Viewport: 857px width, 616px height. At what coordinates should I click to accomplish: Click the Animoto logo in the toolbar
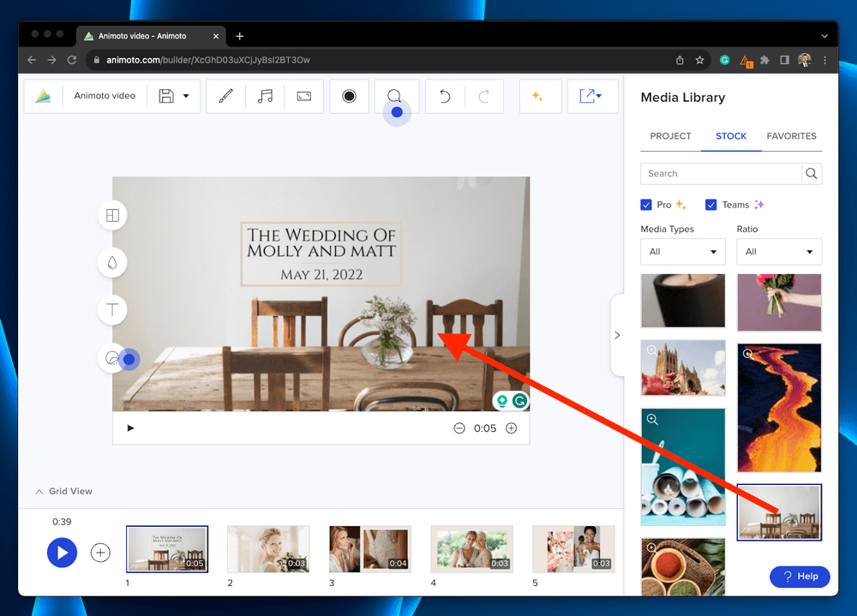(x=43, y=96)
